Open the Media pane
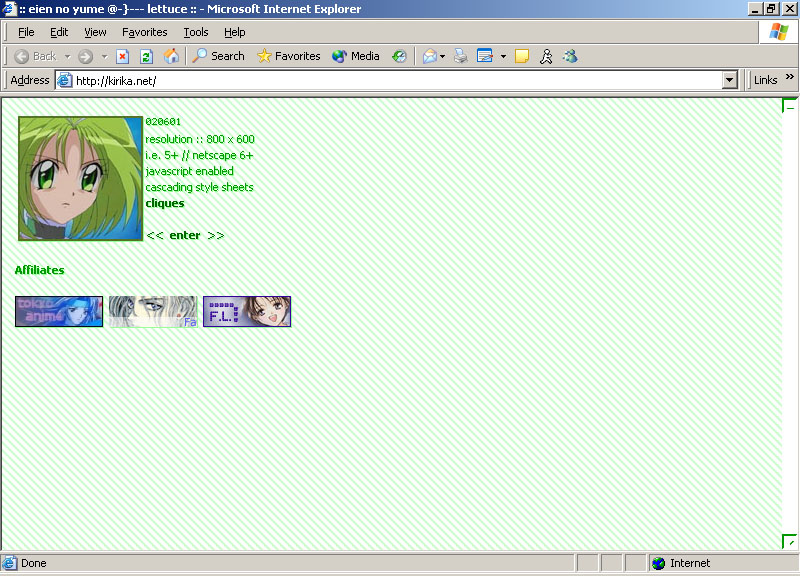 pos(355,56)
